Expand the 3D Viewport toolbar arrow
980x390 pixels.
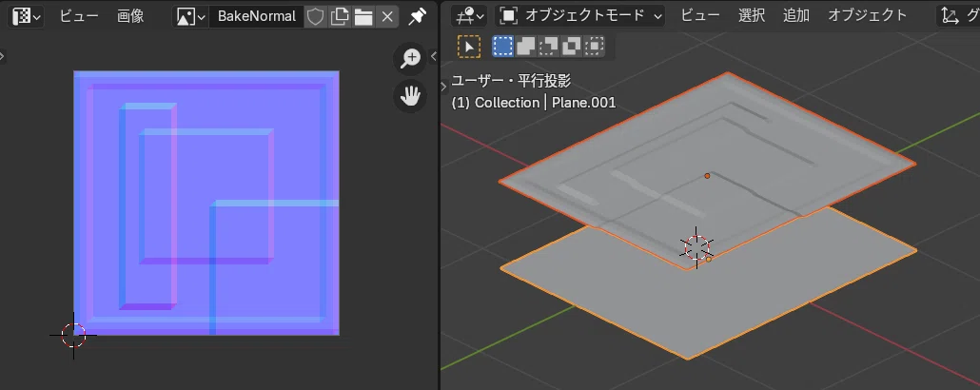click(x=444, y=88)
